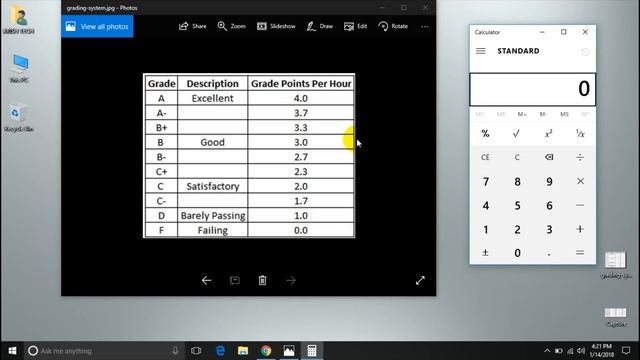Click memory subtract M- button
The width and height of the screenshot is (640, 360).
click(543, 114)
